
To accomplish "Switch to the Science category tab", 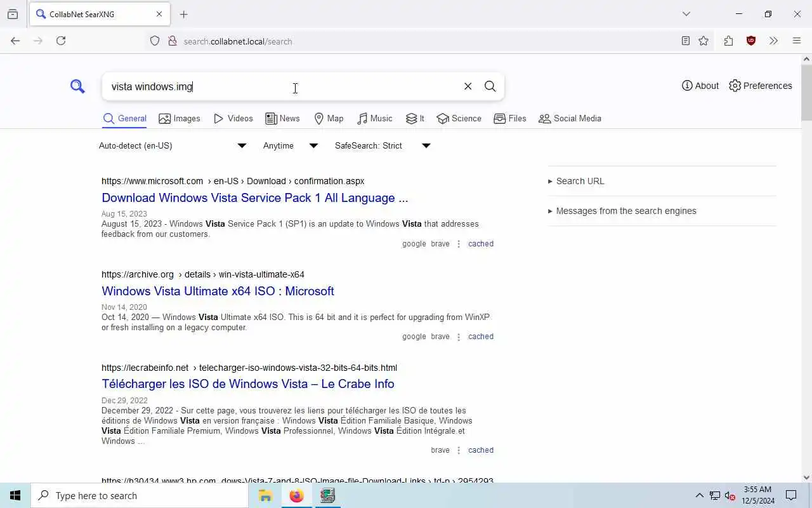I will coord(459,118).
